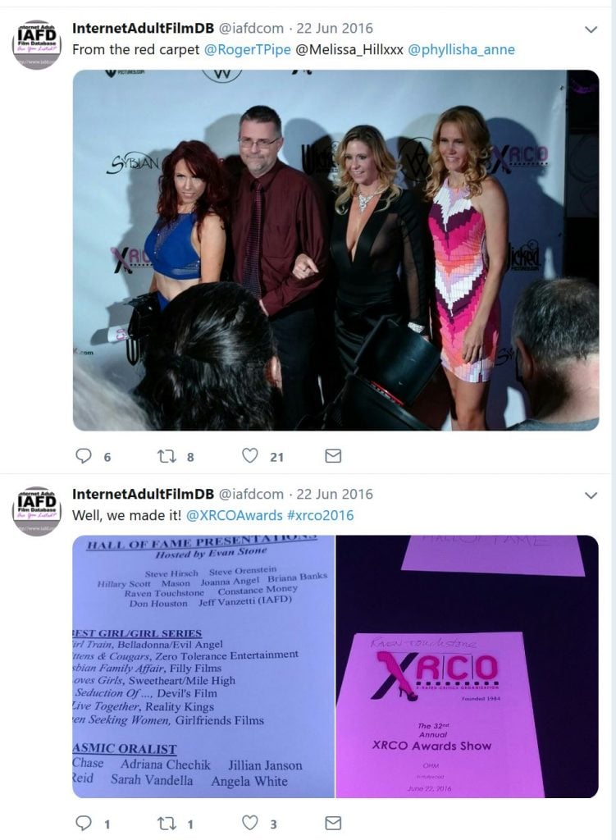Image resolution: width=616 pixels, height=840 pixels.
Task: View XRCO Awards Show booklet photo
Action: pyautogui.click(x=467, y=666)
